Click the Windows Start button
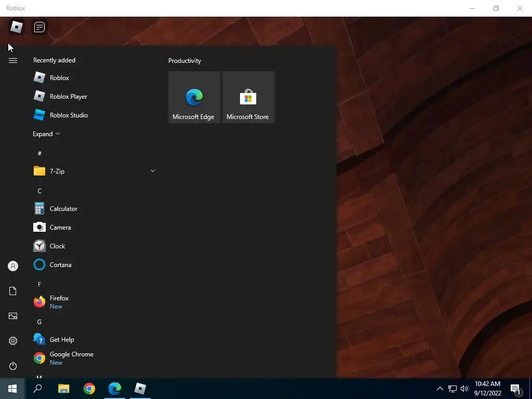The width and height of the screenshot is (532, 399). (12, 389)
